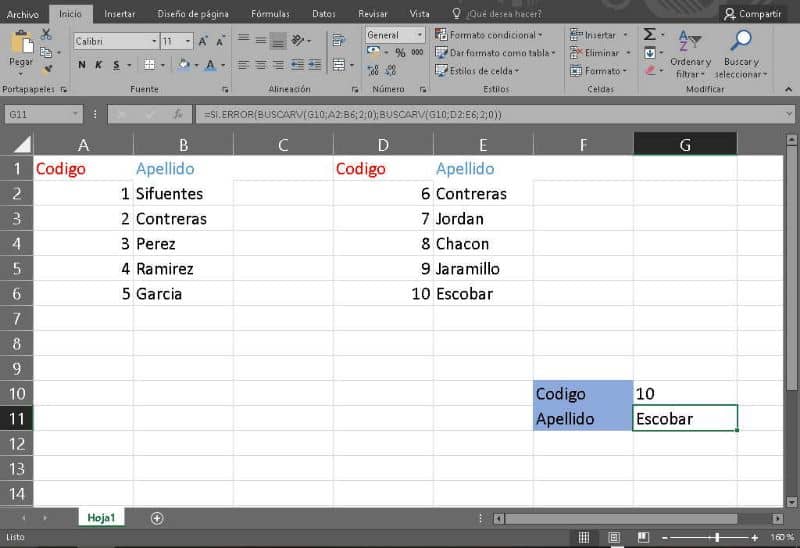
Task: Increase font size with larger A icon
Action: 203,41
